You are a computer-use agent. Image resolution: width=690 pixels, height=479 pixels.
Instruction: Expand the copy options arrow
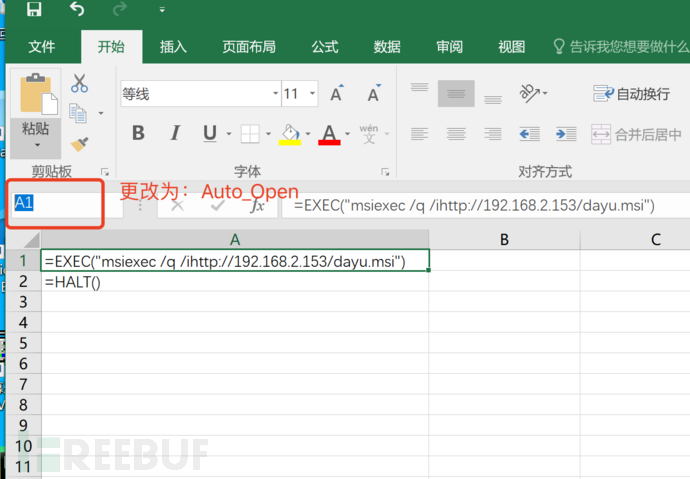[x=101, y=113]
